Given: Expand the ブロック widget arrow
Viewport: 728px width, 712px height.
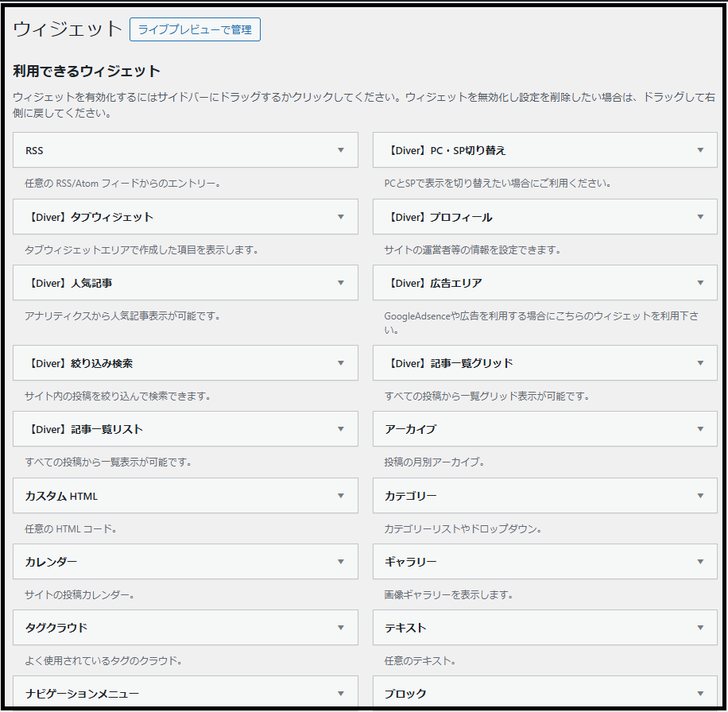Looking at the screenshot, I should [x=700, y=694].
